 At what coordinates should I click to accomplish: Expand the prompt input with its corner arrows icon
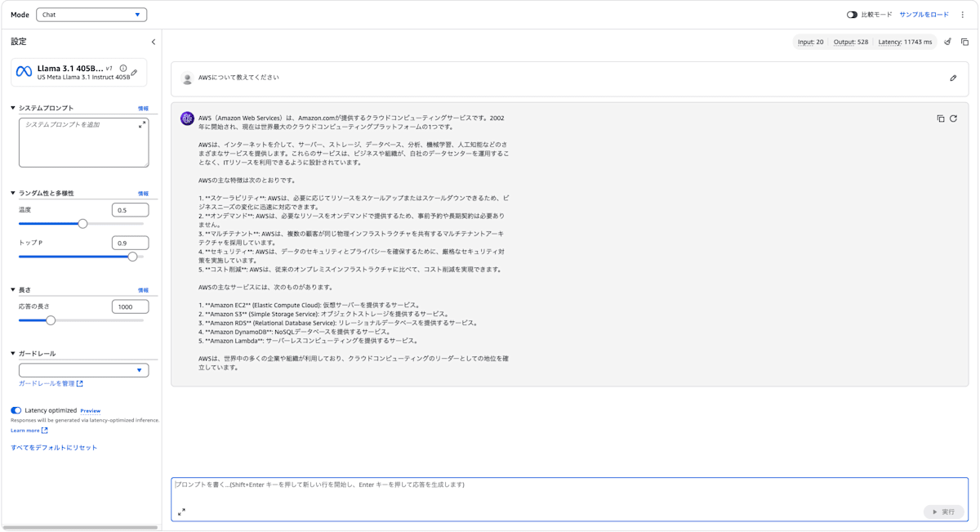tap(181, 512)
